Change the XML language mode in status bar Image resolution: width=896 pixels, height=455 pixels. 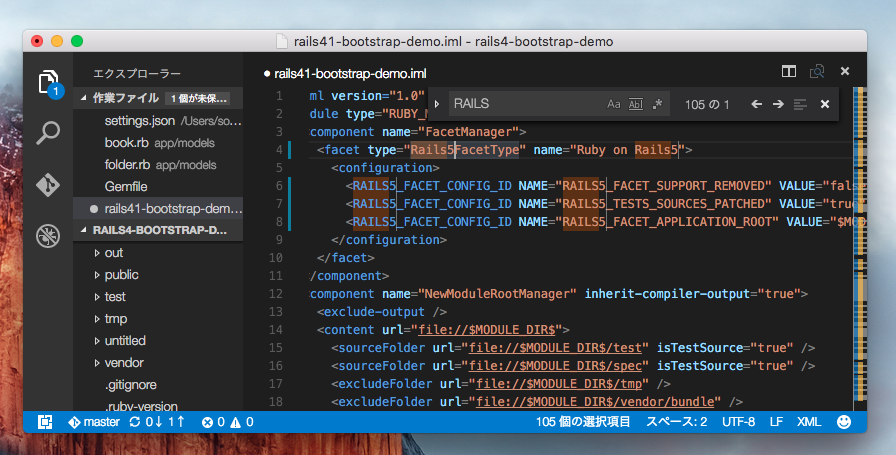tap(809, 422)
